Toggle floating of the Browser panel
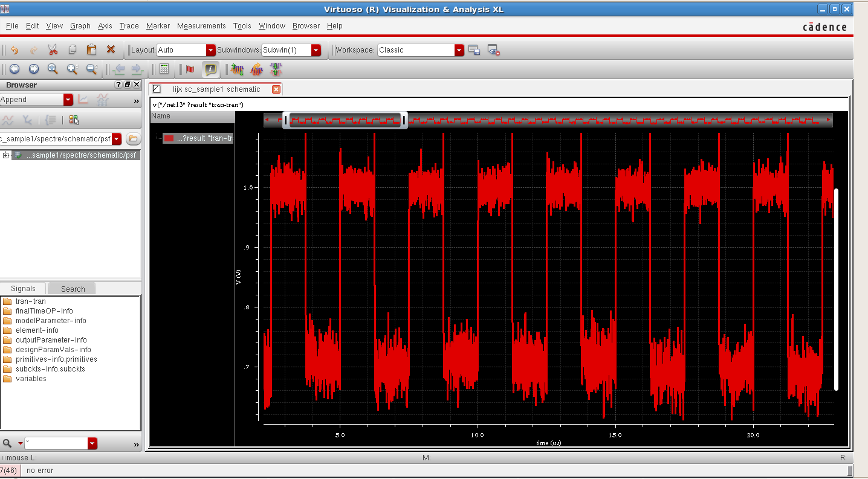 128,85
